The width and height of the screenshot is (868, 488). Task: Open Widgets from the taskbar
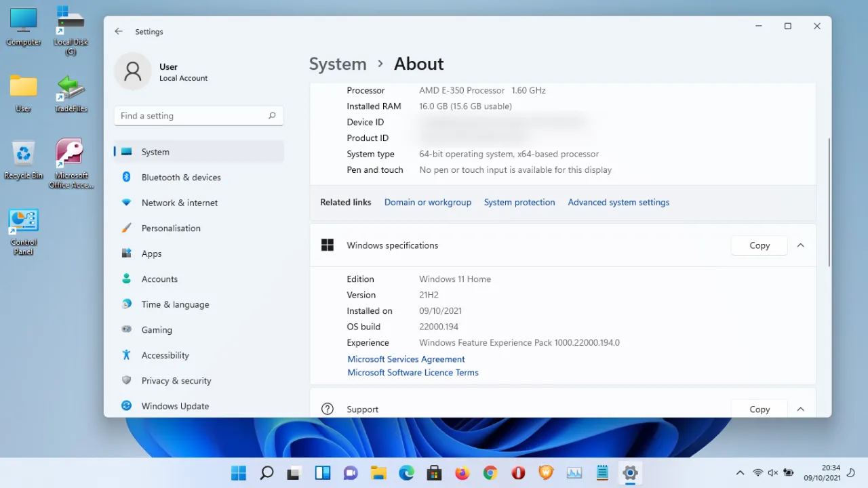coord(322,473)
